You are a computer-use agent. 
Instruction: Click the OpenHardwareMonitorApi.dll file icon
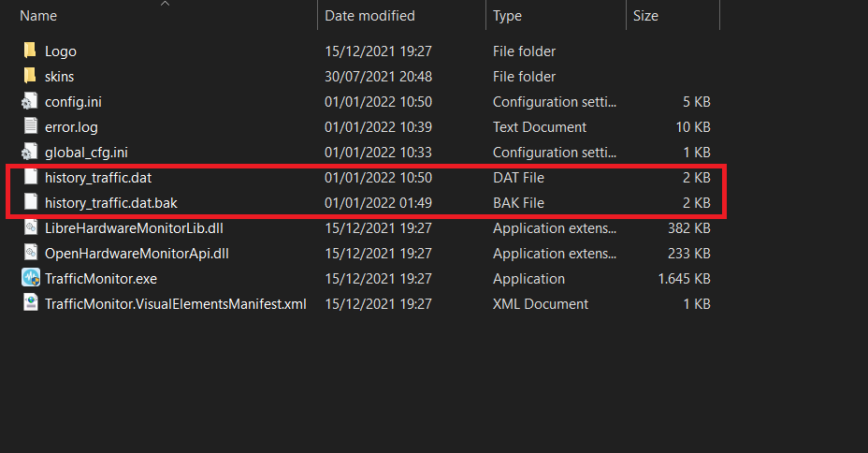pyautogui.click(x=31, y=253)
